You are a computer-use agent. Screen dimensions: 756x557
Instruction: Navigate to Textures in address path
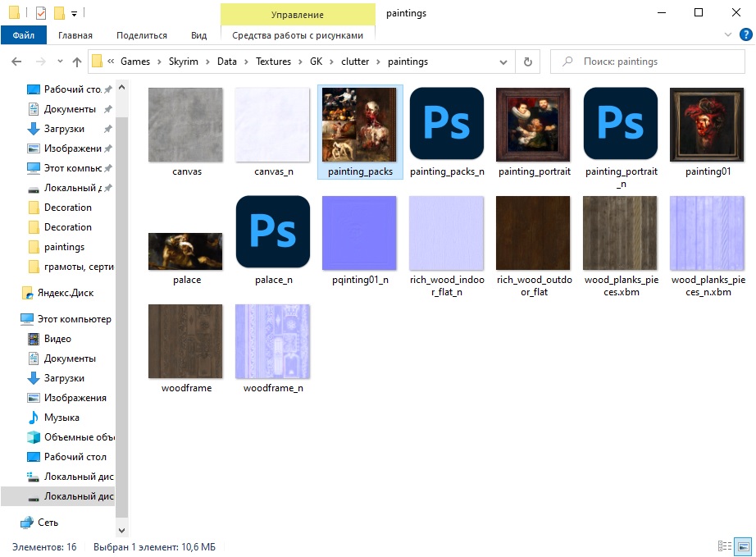(x=273, y=62)
